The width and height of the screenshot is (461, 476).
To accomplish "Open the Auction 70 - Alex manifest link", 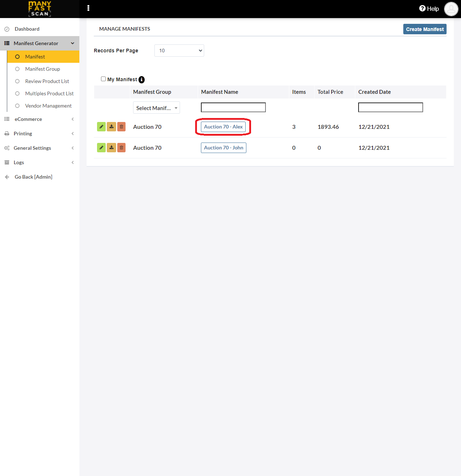I will coord(223,127).
